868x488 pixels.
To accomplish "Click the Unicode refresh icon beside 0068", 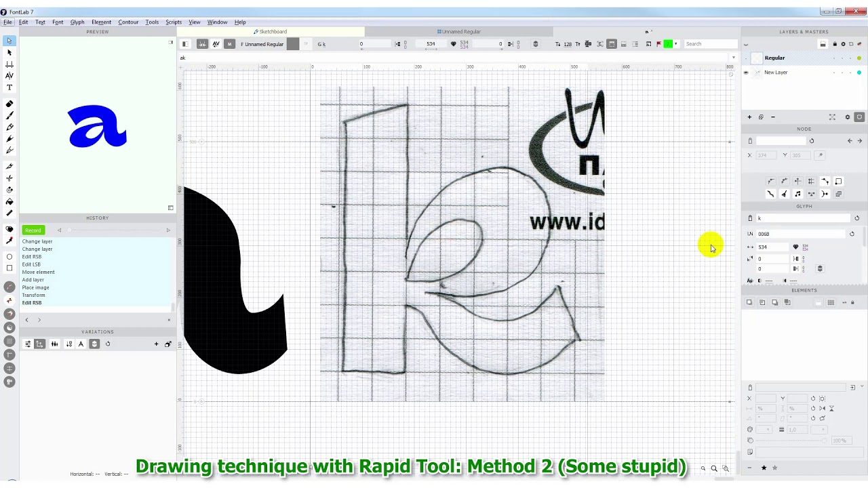I will [x=852, y=234].
